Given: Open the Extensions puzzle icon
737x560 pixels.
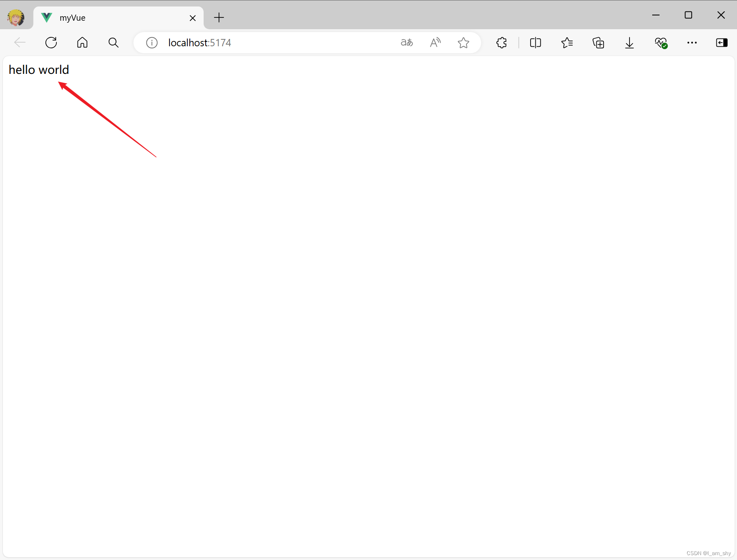Looking at the screenshot, I should pyautogui.click(x=502, y=43).
